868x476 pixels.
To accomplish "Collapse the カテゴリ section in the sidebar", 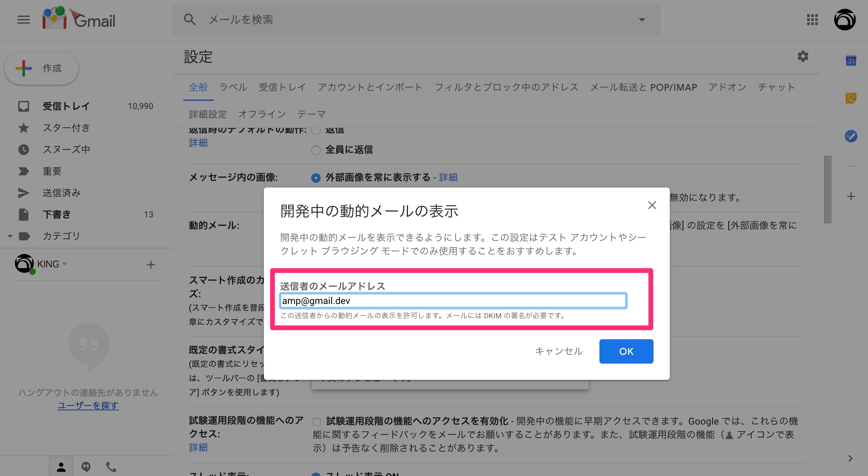I will pos(10,236).
